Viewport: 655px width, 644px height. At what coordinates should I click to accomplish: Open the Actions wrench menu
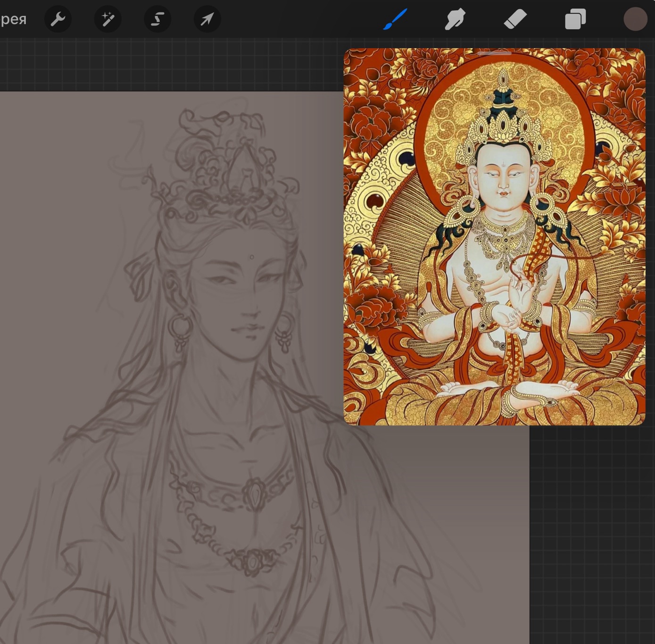(x=58, y=19)
